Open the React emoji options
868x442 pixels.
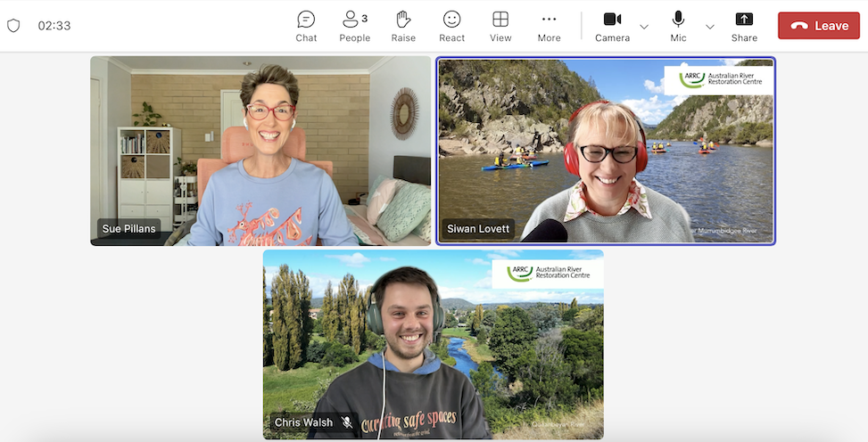coord(452,26)
